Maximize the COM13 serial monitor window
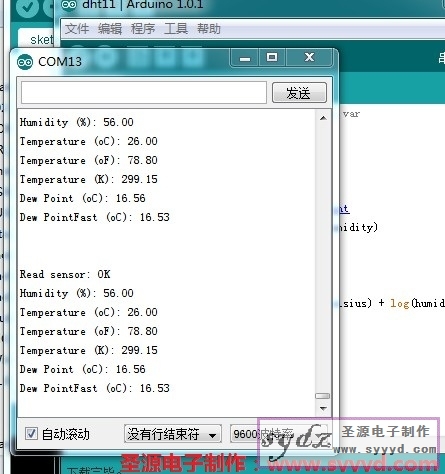445x474 pixels. coord(272,58)
